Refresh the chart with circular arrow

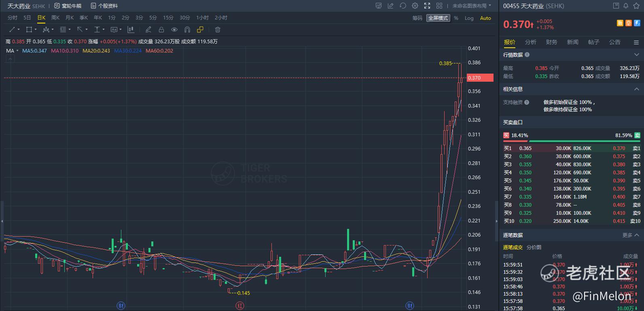tap(403, 6)
